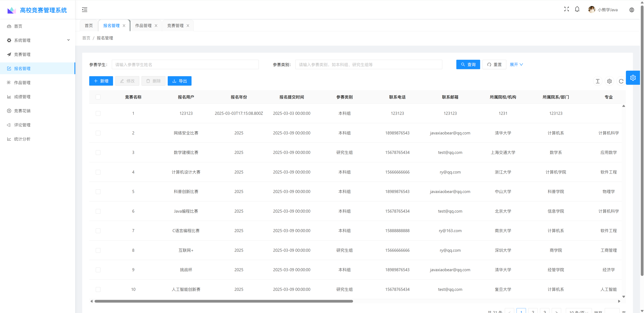
Task: Click the 报名提交时间 column header
Action: pyautogui.click(x=291, y=97)
